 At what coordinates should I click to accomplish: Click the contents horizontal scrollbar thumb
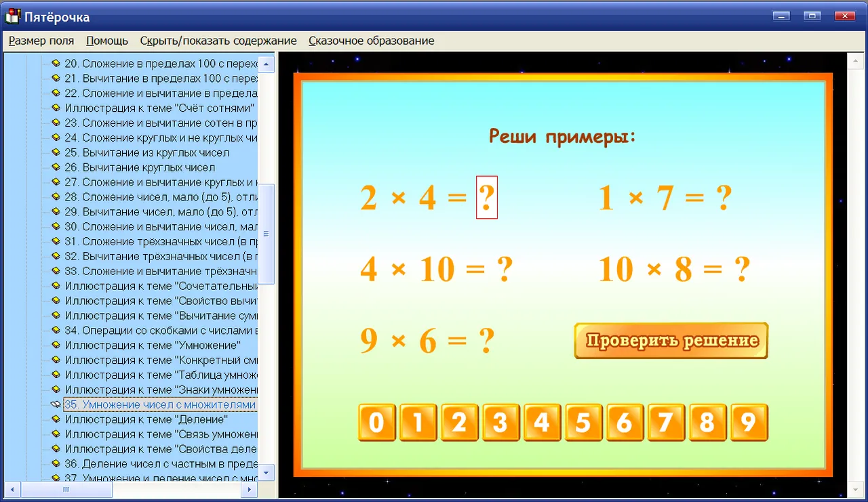pyautogui.click(x=66, y=488)
